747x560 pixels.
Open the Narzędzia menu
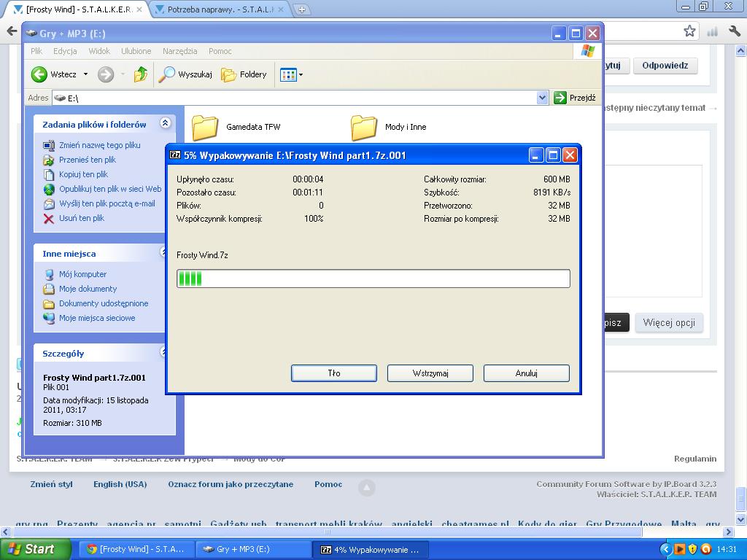coord(179,51)
